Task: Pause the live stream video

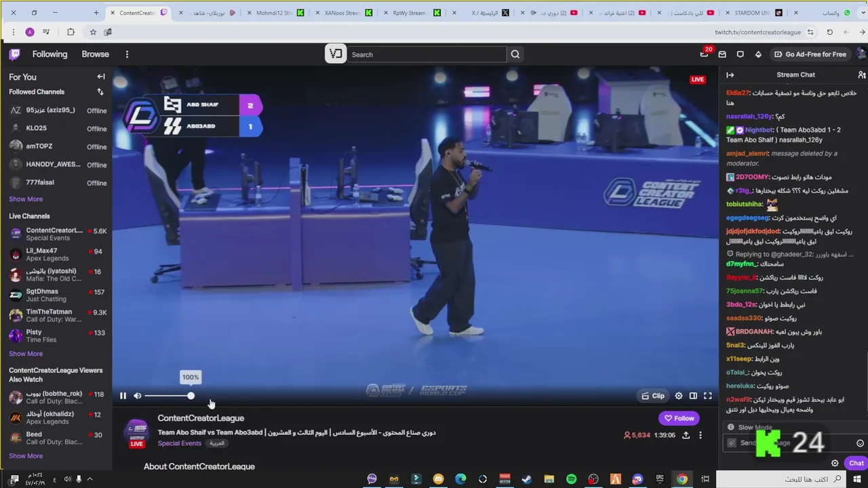Action: pos(123,396)
